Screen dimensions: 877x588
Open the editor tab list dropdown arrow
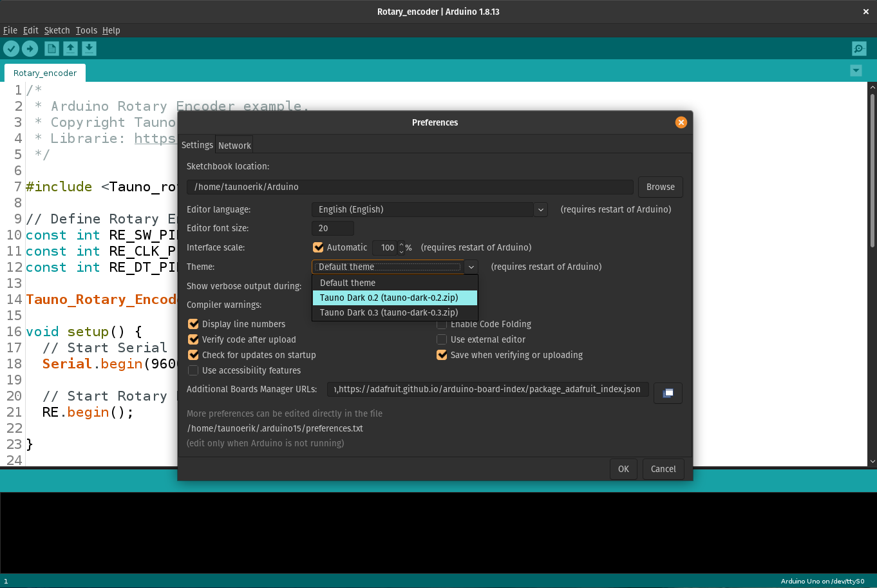coord(856,71)
